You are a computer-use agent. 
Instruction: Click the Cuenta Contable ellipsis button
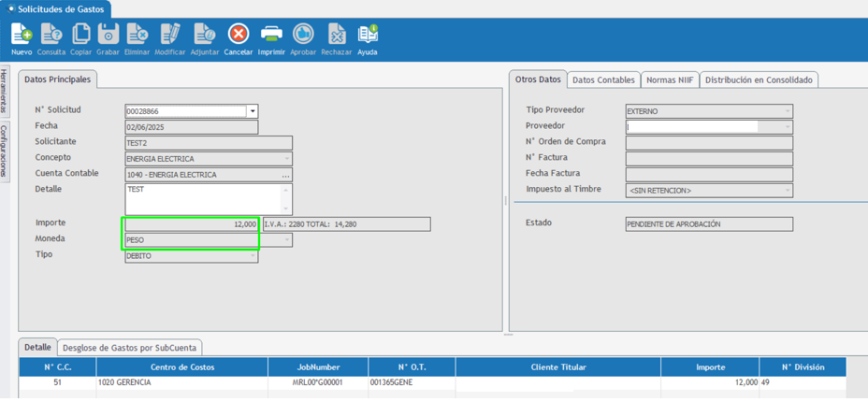tap(285, 175)
